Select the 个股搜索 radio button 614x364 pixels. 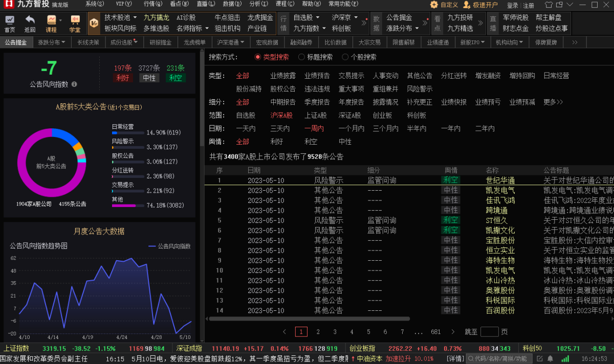point(345,57)
